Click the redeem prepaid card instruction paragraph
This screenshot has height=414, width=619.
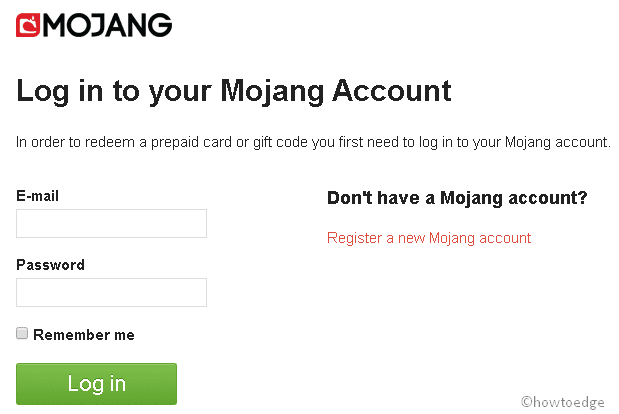click(x=313, y=142)
